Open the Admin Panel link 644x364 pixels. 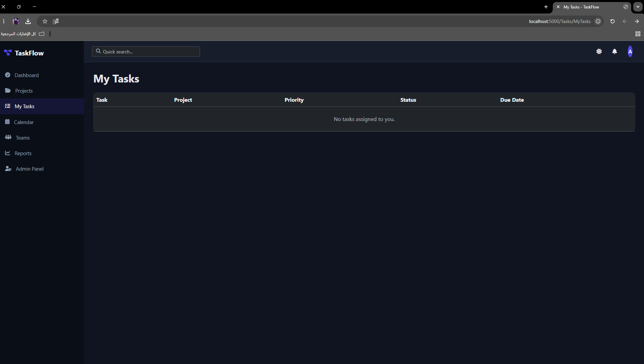(42, 169)
